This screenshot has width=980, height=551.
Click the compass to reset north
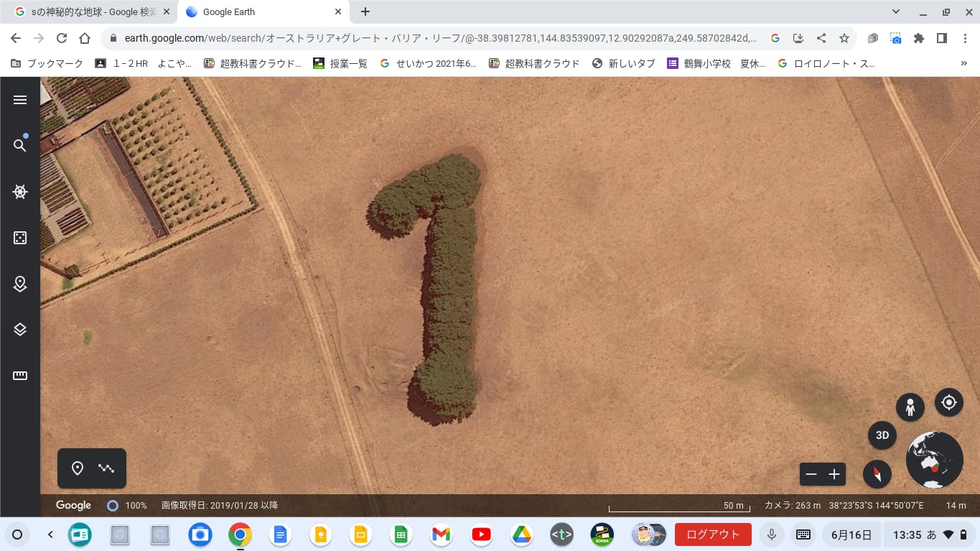coord(877,474)
